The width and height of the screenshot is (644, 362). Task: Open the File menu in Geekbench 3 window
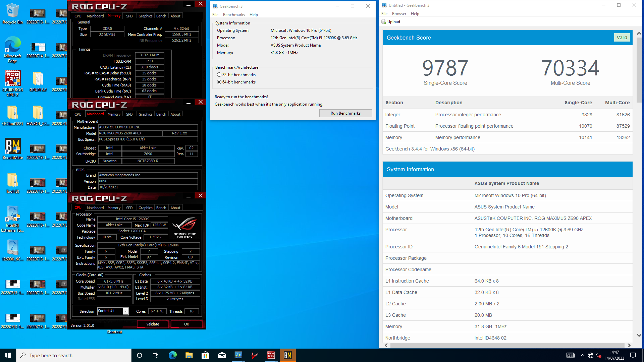215,15
